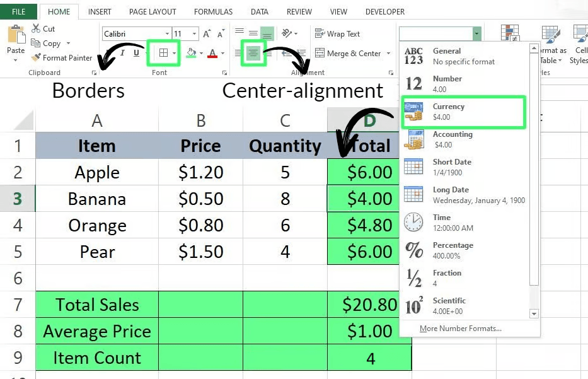Screen dimensions: 588x379
Task: Click the Orientation text-angle icon
Action: [287, 33]
